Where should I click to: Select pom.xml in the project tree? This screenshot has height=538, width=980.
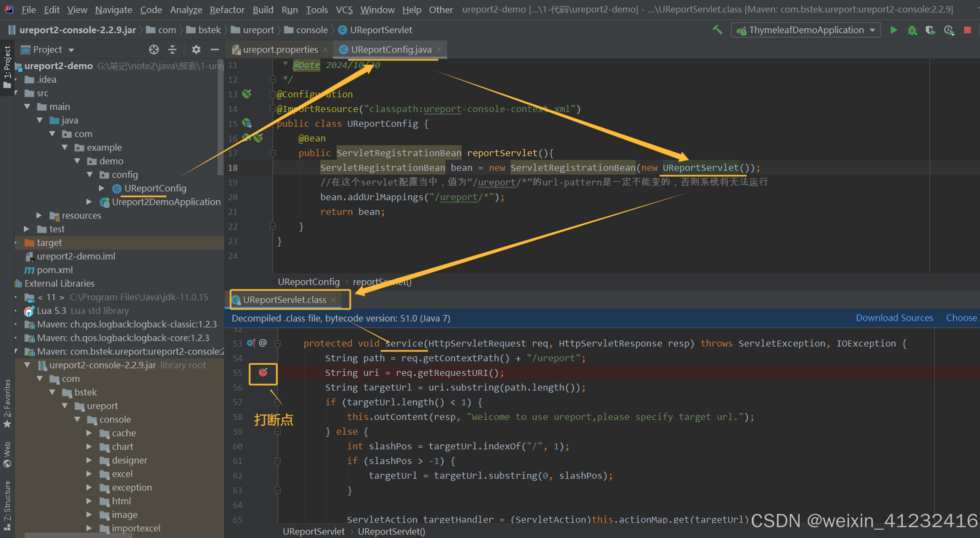[54, 270]
